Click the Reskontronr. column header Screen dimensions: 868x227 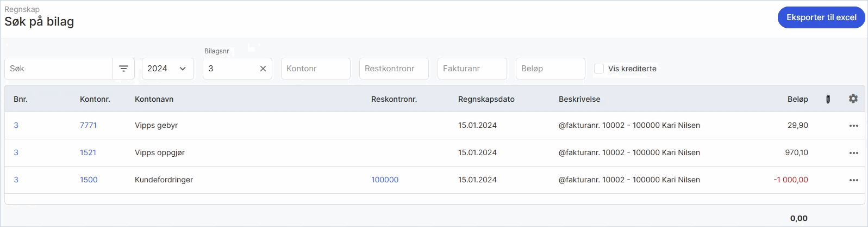(394, 99)
